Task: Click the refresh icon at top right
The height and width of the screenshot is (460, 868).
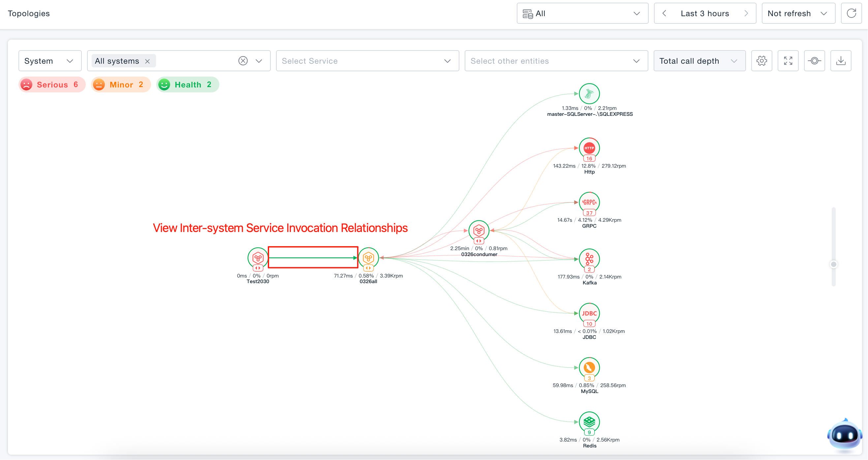Action: 851,14
